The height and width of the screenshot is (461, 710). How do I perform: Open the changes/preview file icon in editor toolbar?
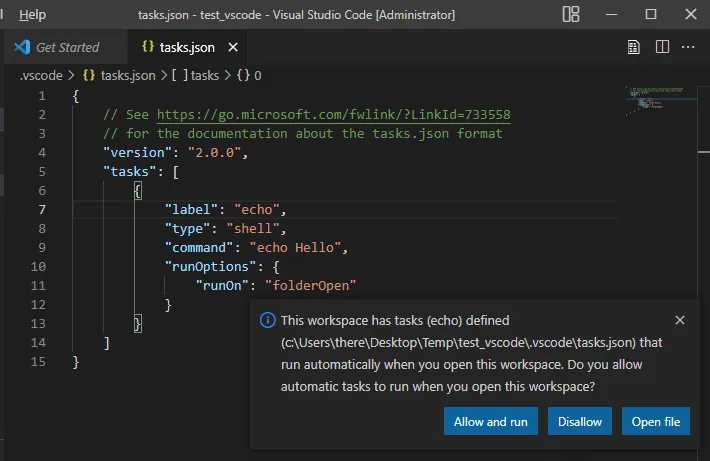[633, 47]
